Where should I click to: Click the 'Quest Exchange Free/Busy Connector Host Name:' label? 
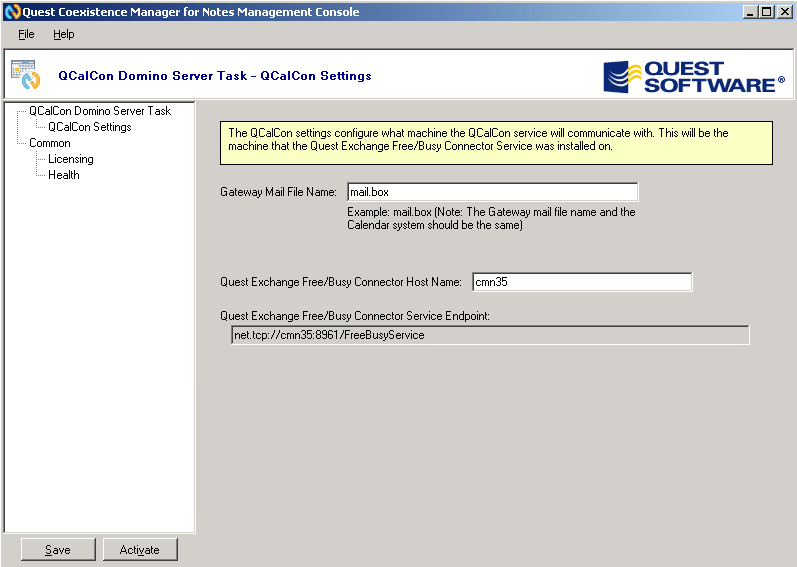pos(341,282)
